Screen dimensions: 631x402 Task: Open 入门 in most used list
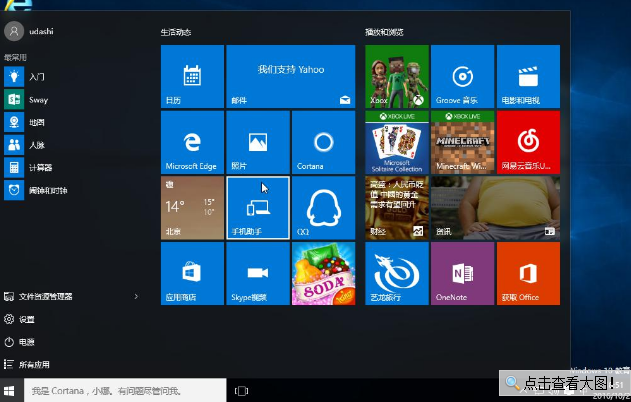pyautogui.click(x=72, y=77)
